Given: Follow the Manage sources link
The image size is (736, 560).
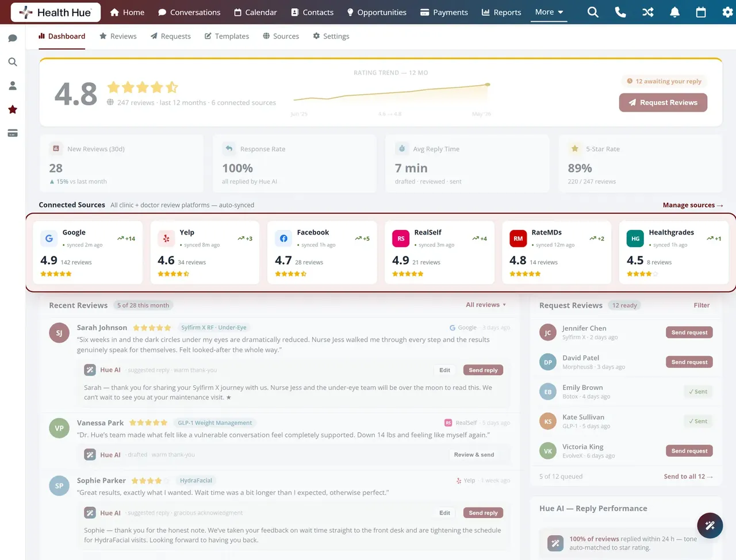Looking at the screenshot, I should [693, 205].
